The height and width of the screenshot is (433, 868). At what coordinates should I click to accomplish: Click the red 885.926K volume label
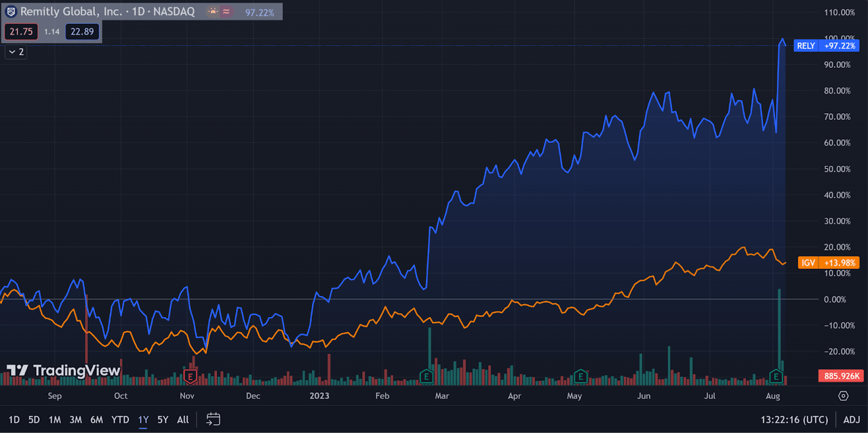tap(841, 375)
